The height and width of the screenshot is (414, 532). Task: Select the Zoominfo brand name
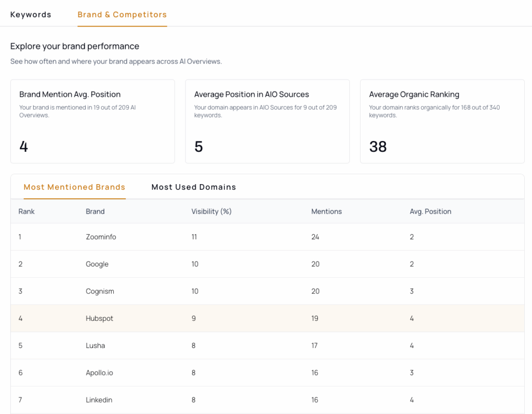(101, 237)
